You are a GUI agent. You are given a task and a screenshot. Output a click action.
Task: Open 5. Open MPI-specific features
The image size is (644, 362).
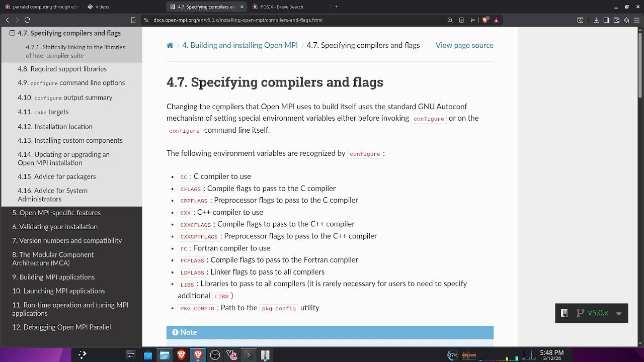point(56,213)
